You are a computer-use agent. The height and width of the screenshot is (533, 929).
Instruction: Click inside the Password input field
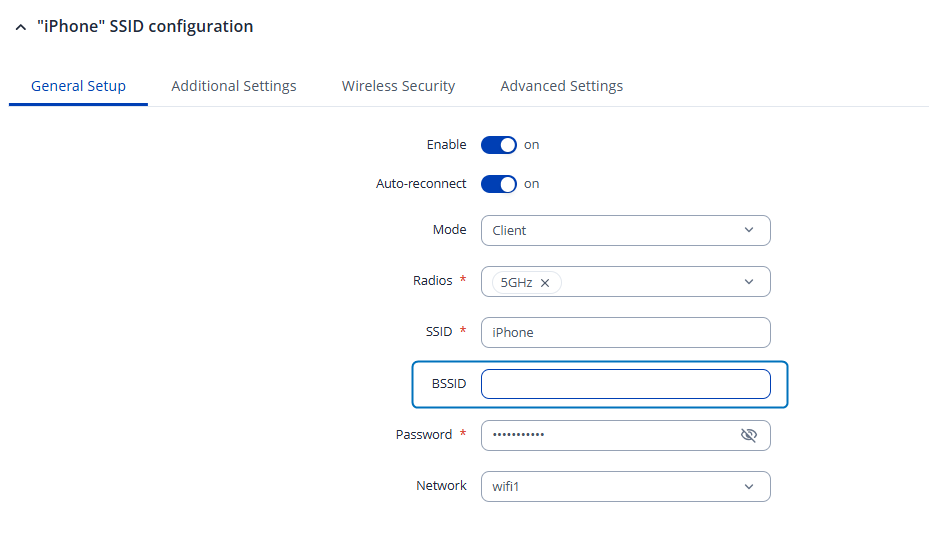point(608,435)
